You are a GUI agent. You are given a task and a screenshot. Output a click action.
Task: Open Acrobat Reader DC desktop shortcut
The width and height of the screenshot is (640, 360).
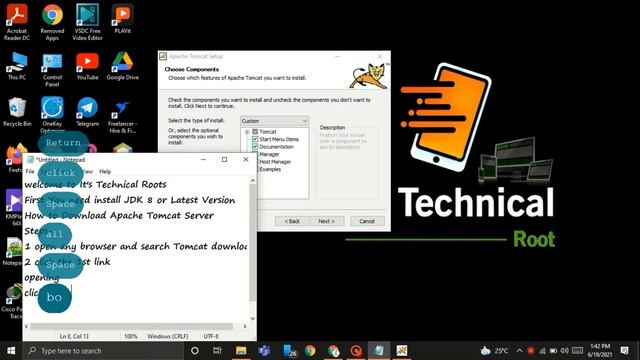pos(17,22)
